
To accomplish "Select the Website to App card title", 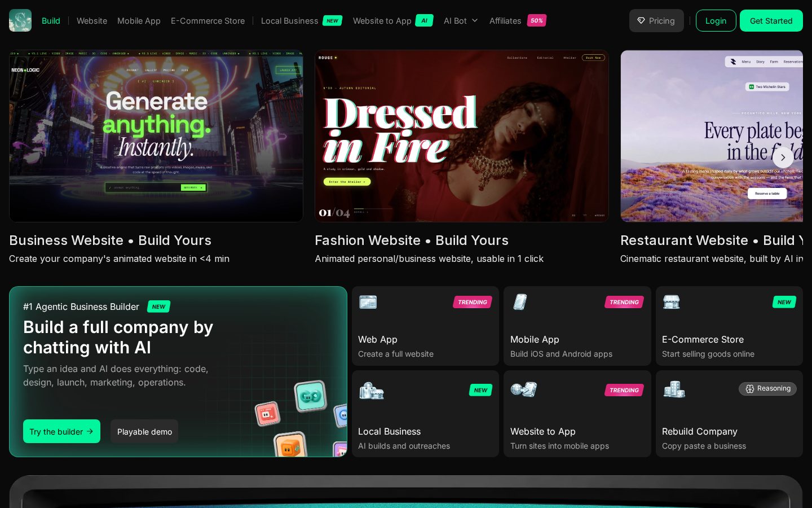I will pos(543,431).
